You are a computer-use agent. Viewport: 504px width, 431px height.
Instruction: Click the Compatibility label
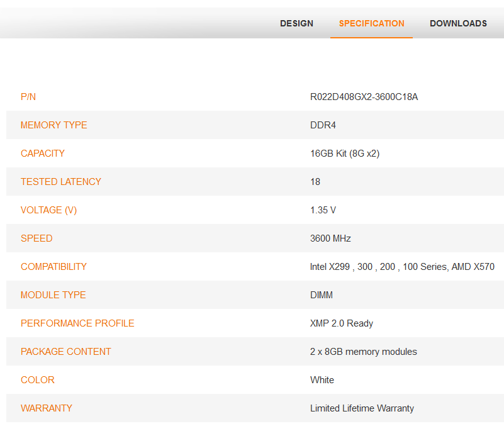[53, 267]
